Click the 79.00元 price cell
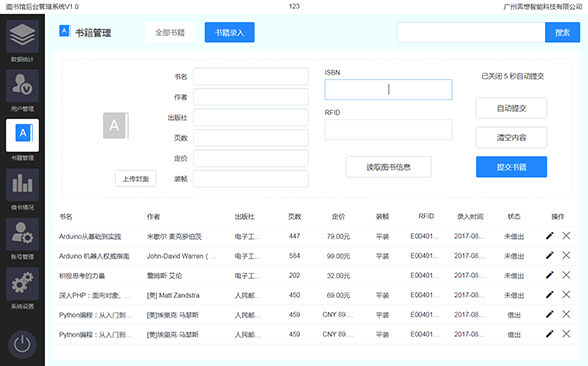 tap(338, 236)
